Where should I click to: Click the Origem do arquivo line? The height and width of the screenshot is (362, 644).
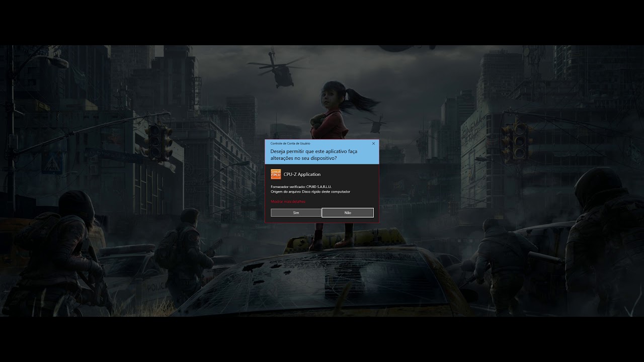tap(310, 192)
